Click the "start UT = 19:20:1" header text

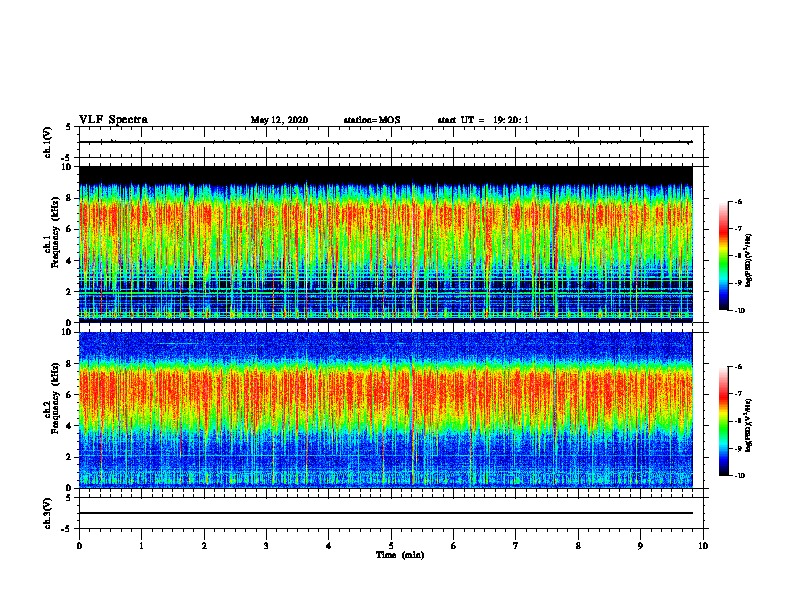(x=483, y=120)
